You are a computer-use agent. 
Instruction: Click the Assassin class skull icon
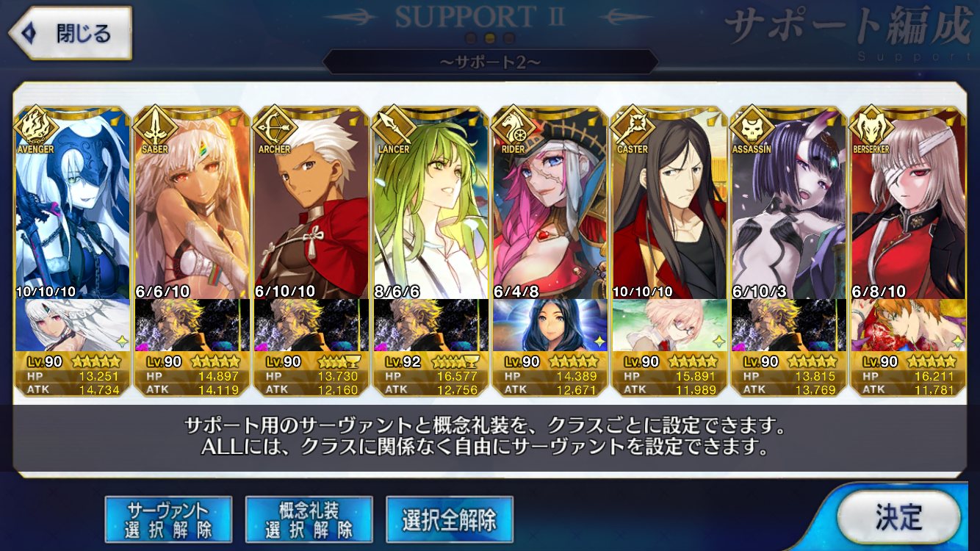[x=750, y=126]
